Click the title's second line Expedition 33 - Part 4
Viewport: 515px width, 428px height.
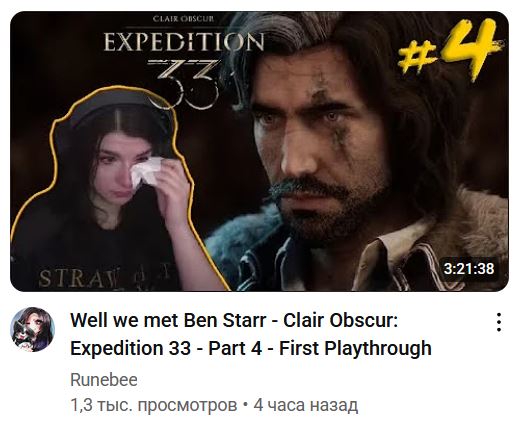166,348
